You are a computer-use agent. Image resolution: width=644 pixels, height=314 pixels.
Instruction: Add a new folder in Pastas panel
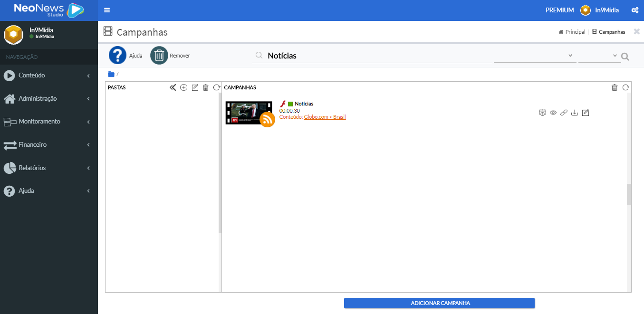tap(184, 87)
